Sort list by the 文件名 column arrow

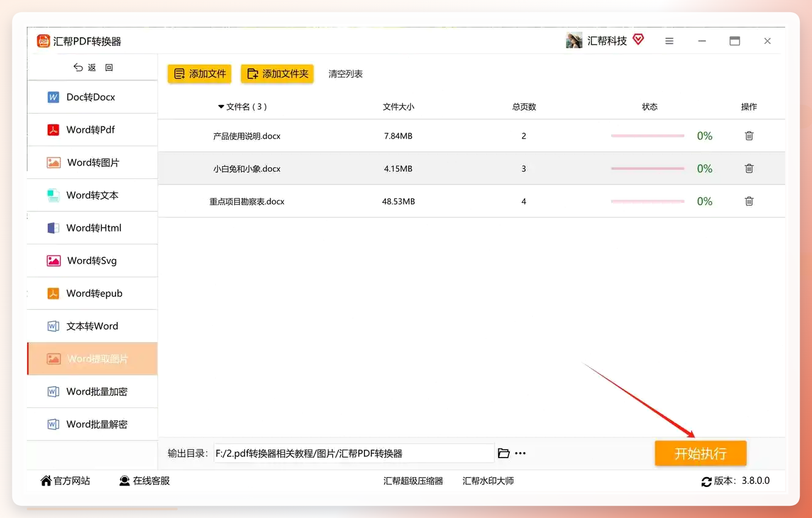(x=221, y=107)
